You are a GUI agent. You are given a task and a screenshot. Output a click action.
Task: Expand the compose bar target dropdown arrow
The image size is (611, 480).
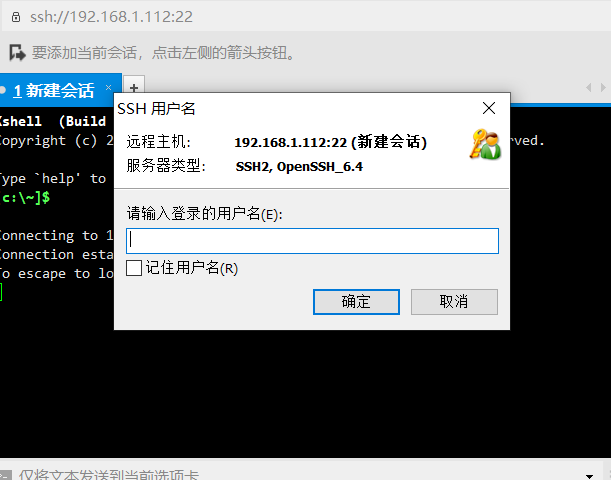pos(589,476)
